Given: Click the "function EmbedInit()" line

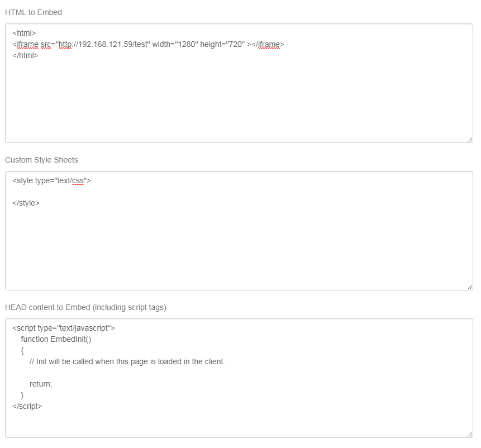Looking at the screenshot, I should (56, 339).
